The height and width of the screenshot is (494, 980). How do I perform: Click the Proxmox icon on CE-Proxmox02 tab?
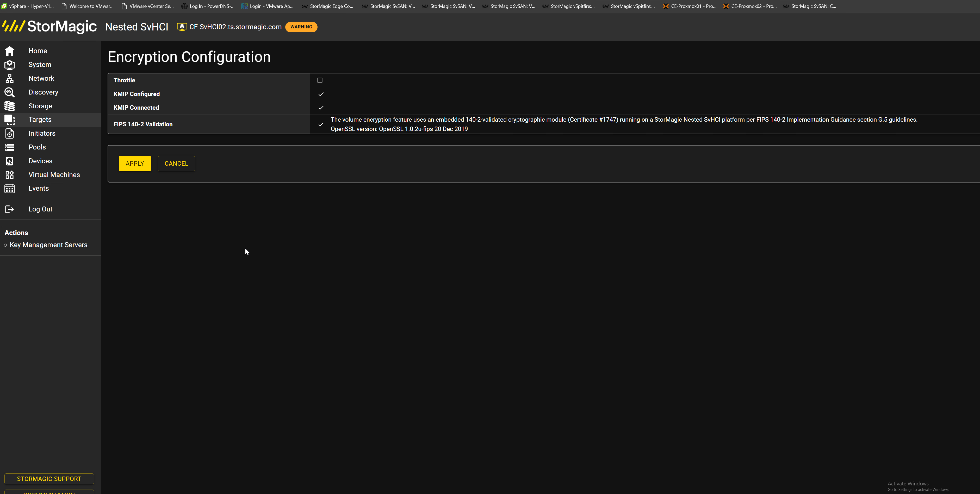pyautogui.click(x=725, y=6)
